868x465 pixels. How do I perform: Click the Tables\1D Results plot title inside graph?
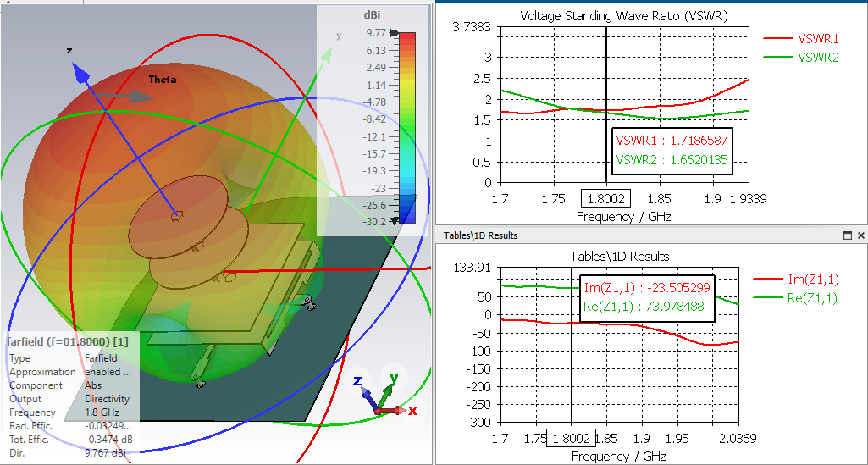(619, 257)
